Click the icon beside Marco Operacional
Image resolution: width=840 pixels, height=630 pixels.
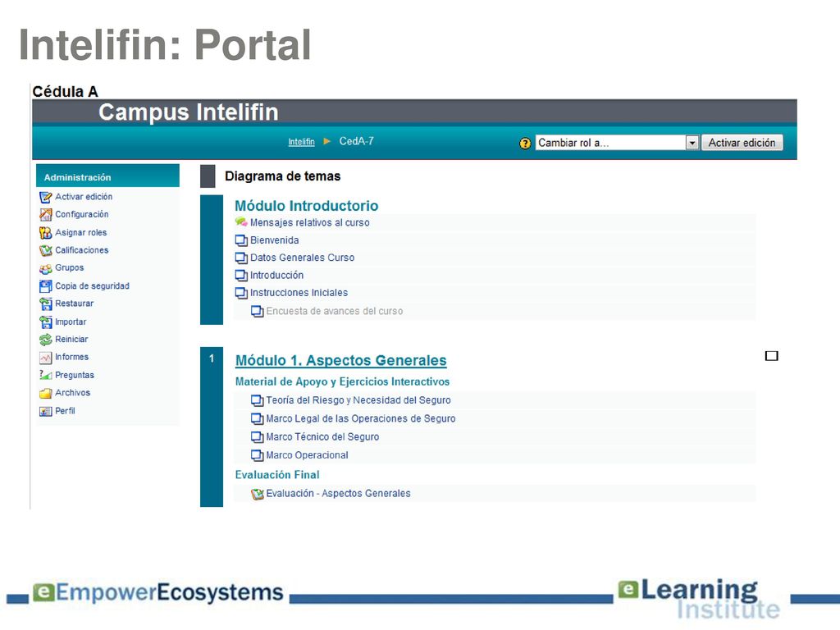coord(257,455)
